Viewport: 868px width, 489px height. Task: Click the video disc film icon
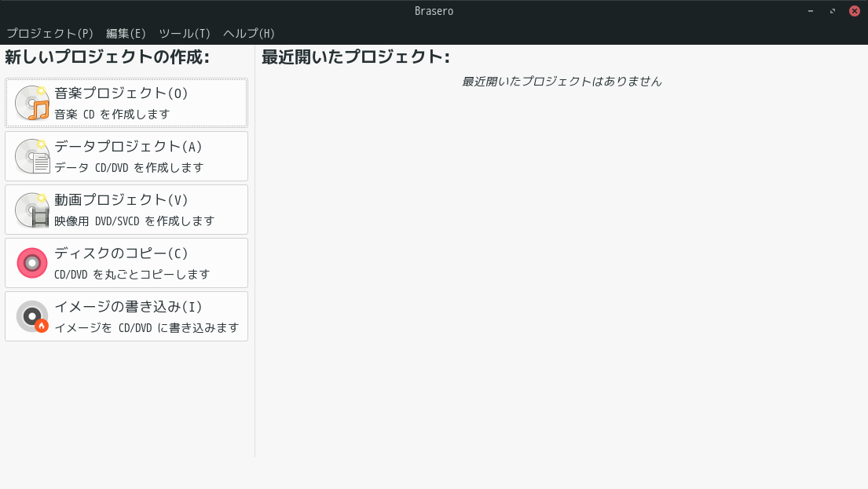pos(32,210)
